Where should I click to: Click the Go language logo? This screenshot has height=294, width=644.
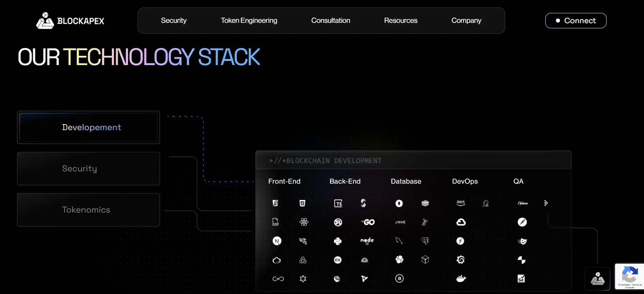click(368, 222)
